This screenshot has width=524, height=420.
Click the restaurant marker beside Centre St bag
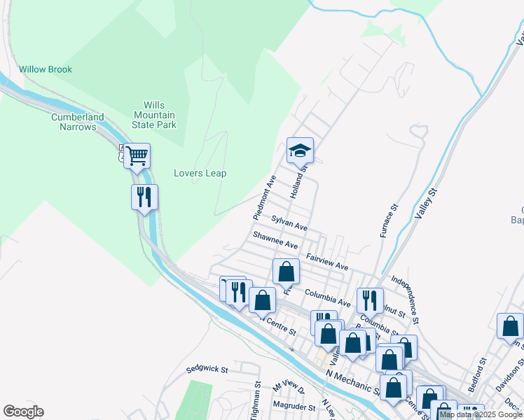239,294
